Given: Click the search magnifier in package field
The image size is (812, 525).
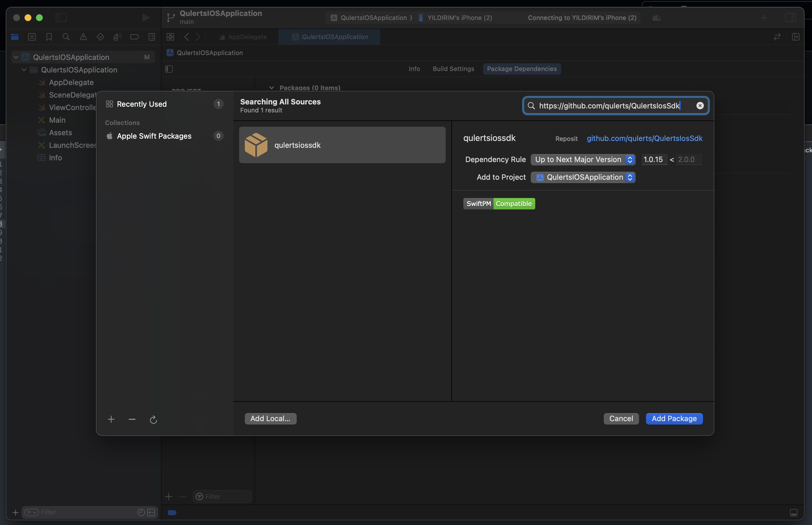Looking at the screenshot, I should click(531, 106).
